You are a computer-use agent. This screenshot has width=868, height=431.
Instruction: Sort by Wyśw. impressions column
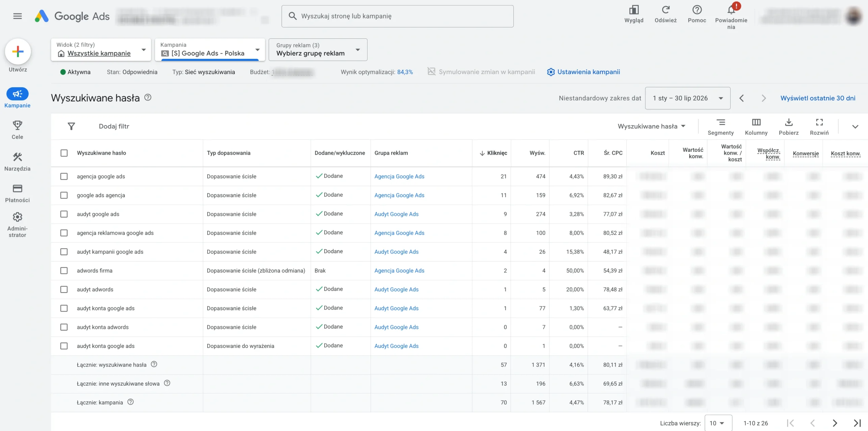tap(537, 153)
